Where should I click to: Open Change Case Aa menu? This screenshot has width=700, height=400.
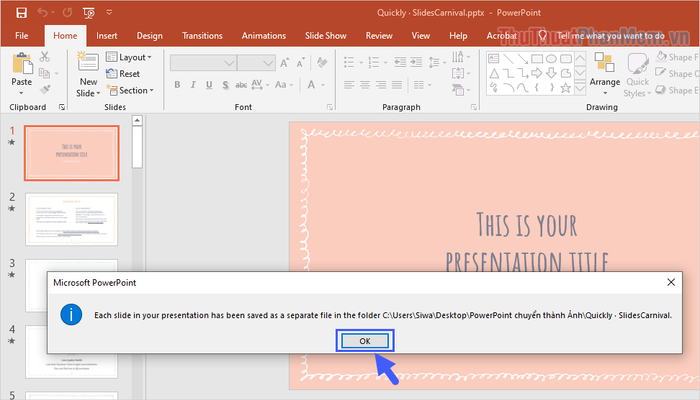[284, 85]
